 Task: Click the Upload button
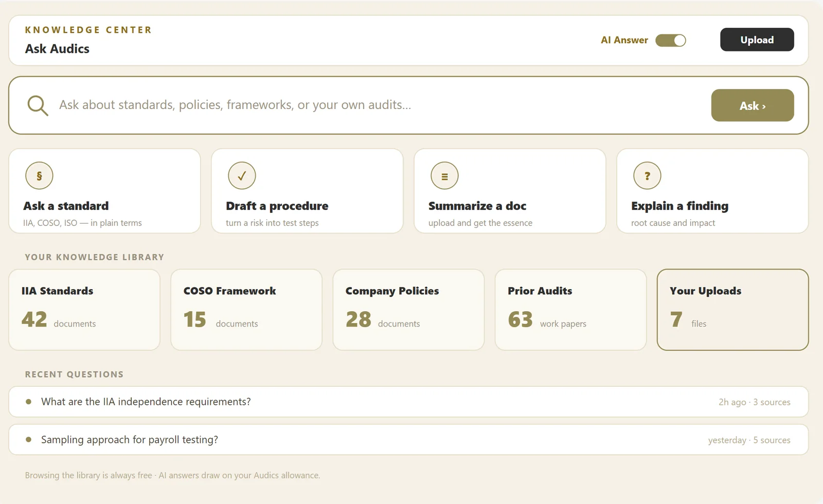click(x=757, y=40)
